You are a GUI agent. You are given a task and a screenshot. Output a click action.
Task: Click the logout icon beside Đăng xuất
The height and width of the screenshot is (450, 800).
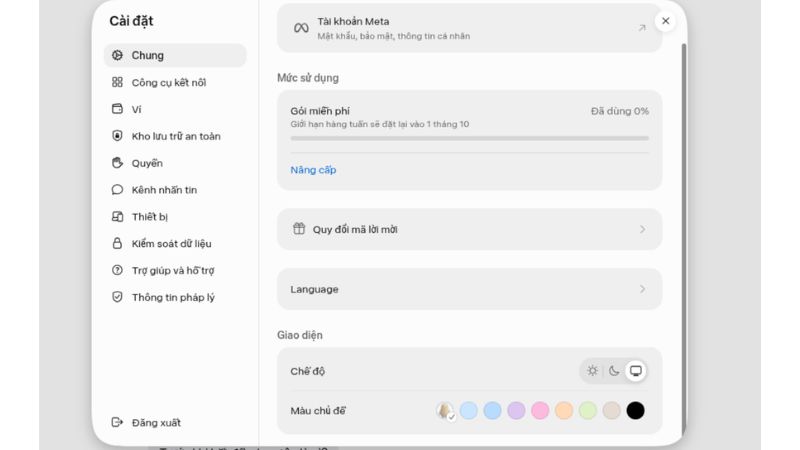[x=117, y=422]
